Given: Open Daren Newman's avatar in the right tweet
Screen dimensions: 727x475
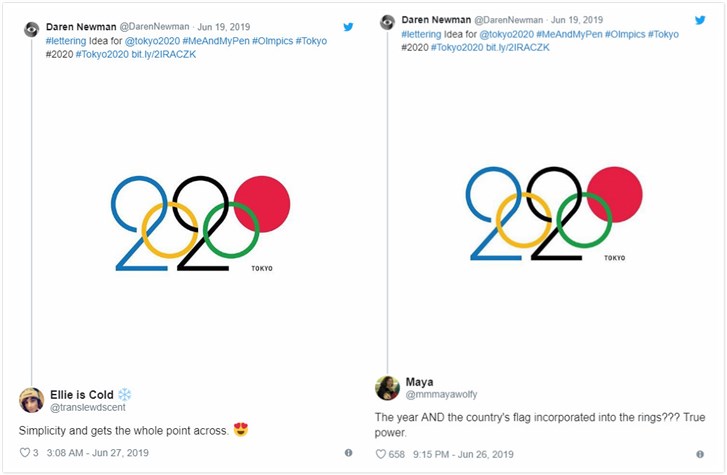Looking at the screenshot, I should pyautogui.click(x=387, y=21).
